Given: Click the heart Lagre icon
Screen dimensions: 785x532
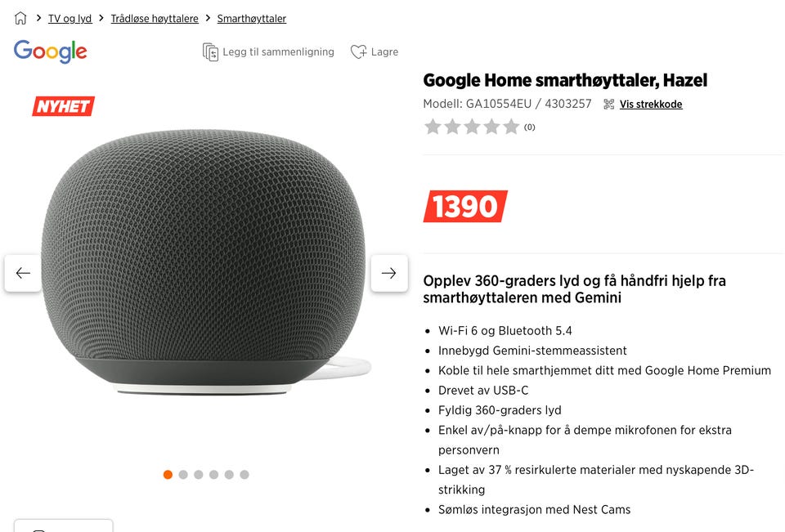Looking at the screenshot, I should pyautogui.click(x=358, y=51).
